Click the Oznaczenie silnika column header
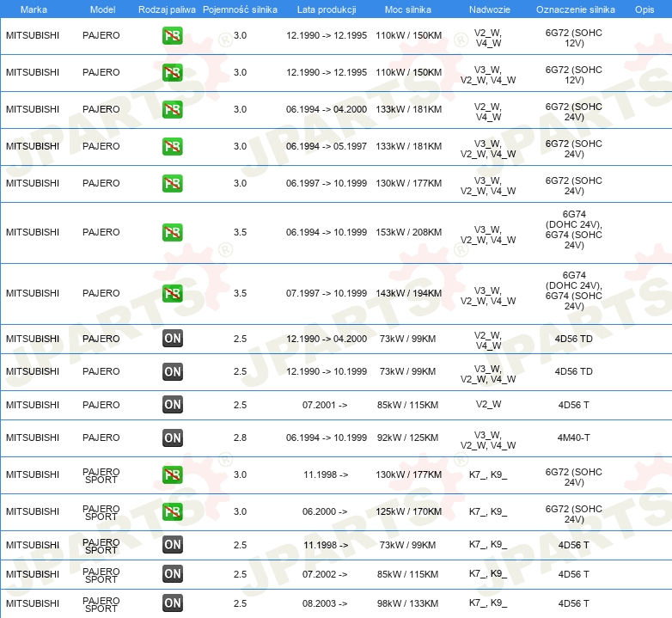 (576, 9)
